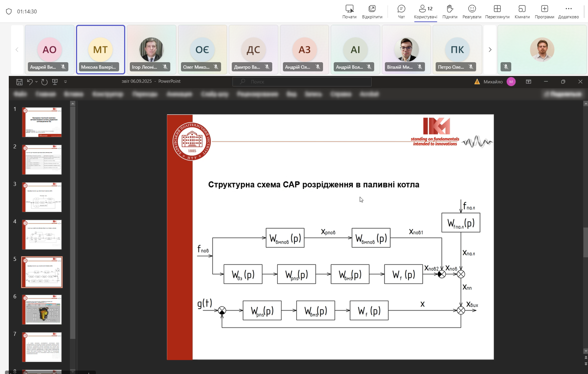Open the Undo history dropdown arrow
The width and height of the screenshot is (588, 374).
[x=37, y=82]
